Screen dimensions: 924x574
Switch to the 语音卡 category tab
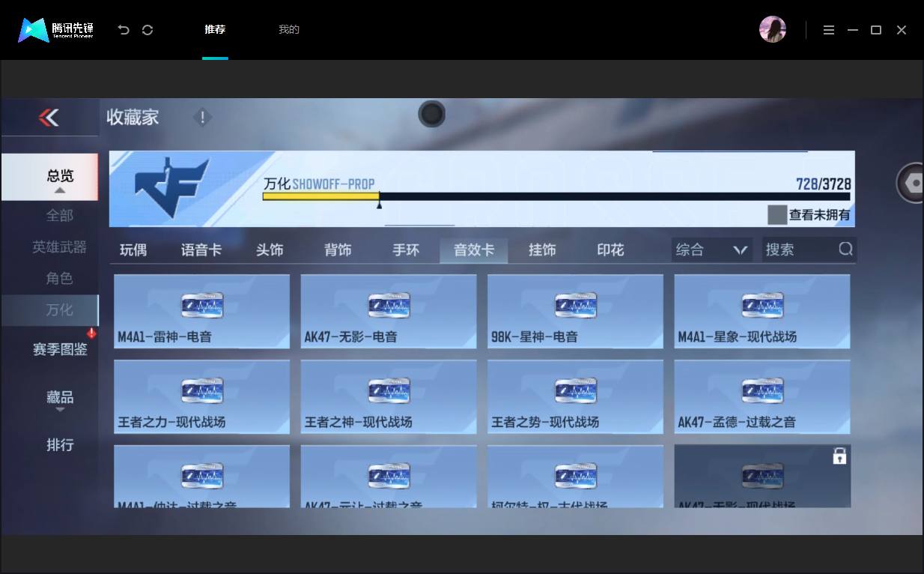pyautogui.click(x=201, y=250)
